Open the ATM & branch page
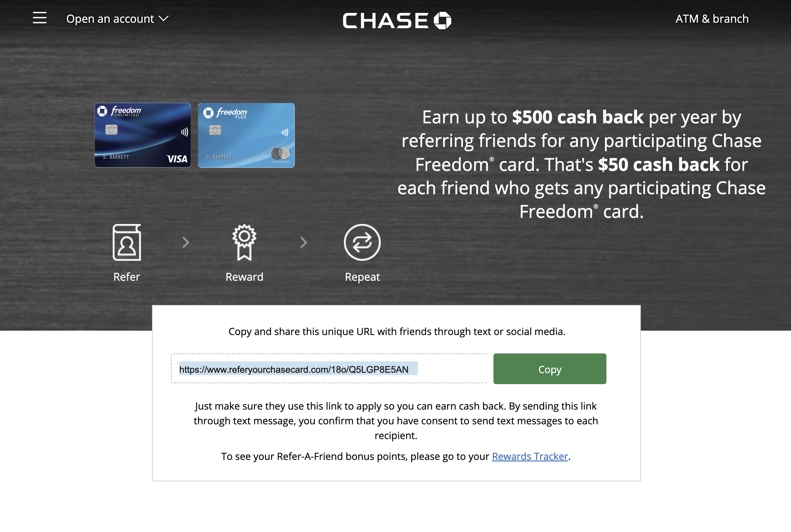This screenshot has width=791, height=532. pyautogui.click(x=712, y=19)
